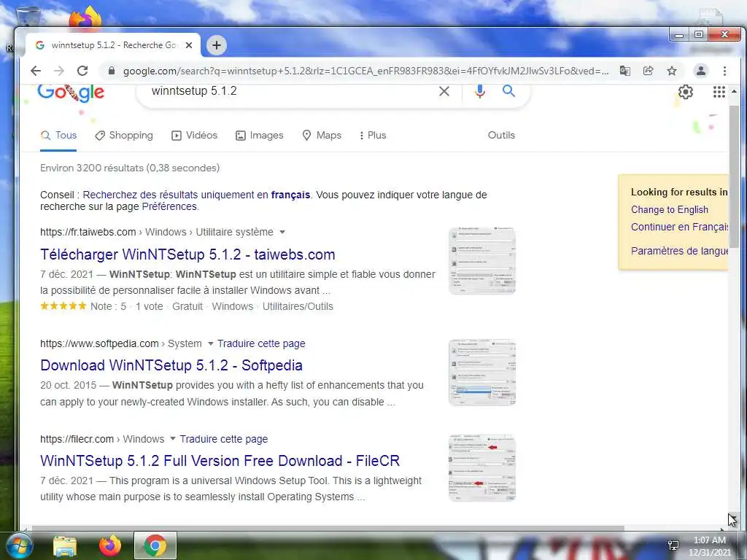Screen dimensions: 747x560
Task: Open the Translate this page icon
Action: click(624, 71)
